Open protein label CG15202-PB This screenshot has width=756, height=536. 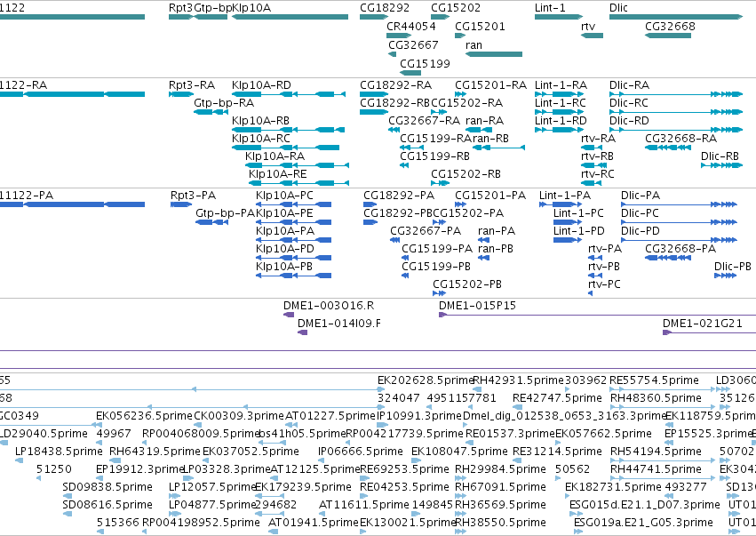[467, 284]
